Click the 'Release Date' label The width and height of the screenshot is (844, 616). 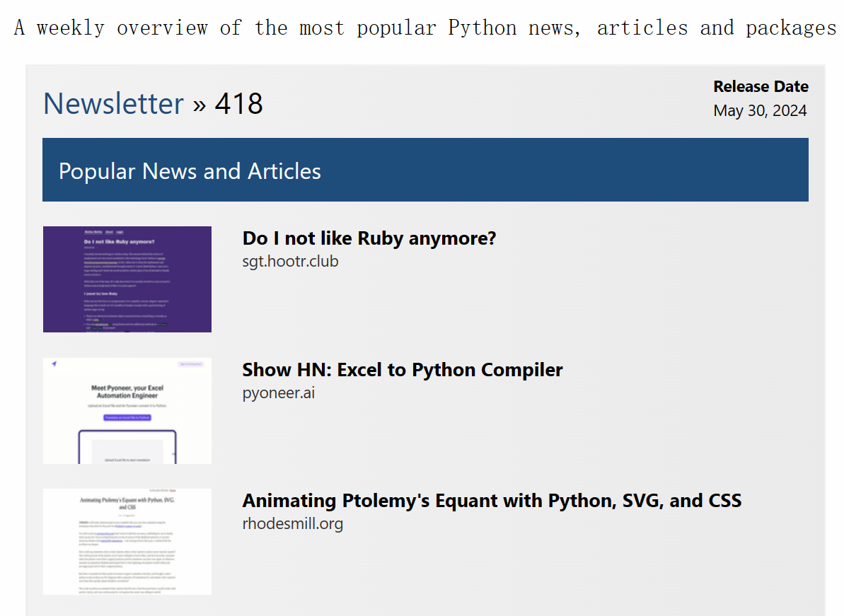click(x=761, y=86)
